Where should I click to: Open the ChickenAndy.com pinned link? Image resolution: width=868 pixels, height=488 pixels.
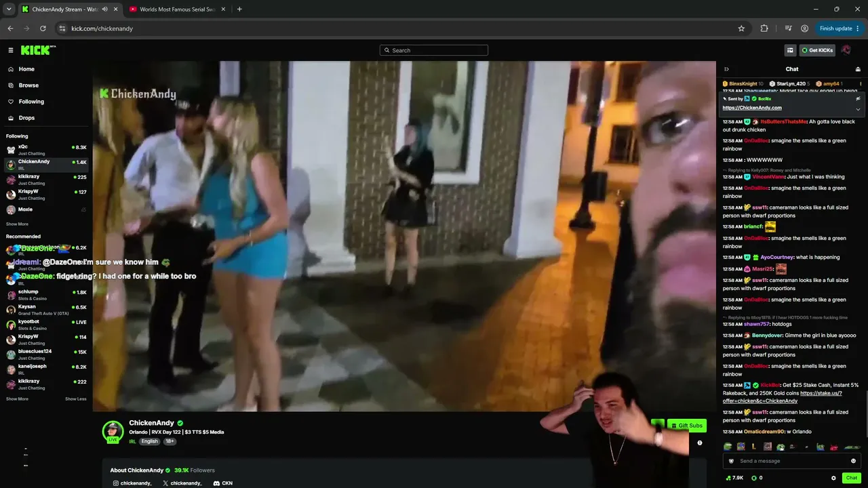[752, 108]
